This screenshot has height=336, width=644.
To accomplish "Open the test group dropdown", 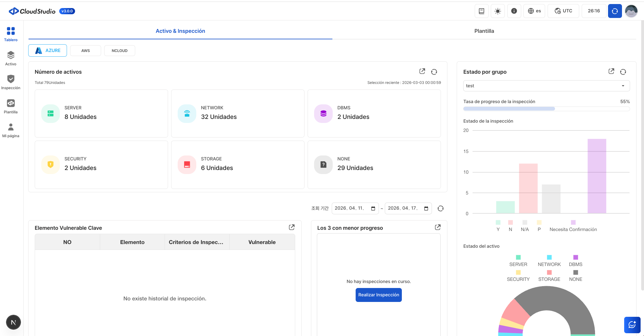I will 546,86.
